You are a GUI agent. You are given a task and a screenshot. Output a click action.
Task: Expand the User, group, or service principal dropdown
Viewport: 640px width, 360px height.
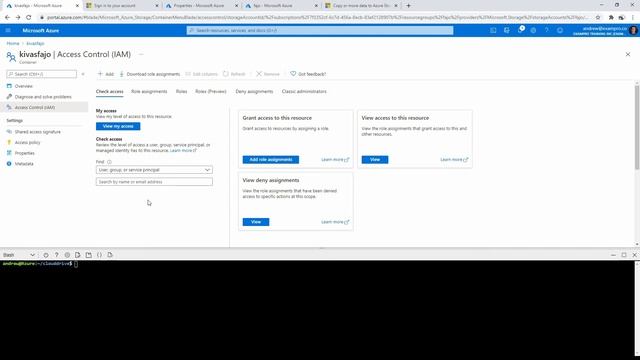pyautogui.click(x=154, y=170)
